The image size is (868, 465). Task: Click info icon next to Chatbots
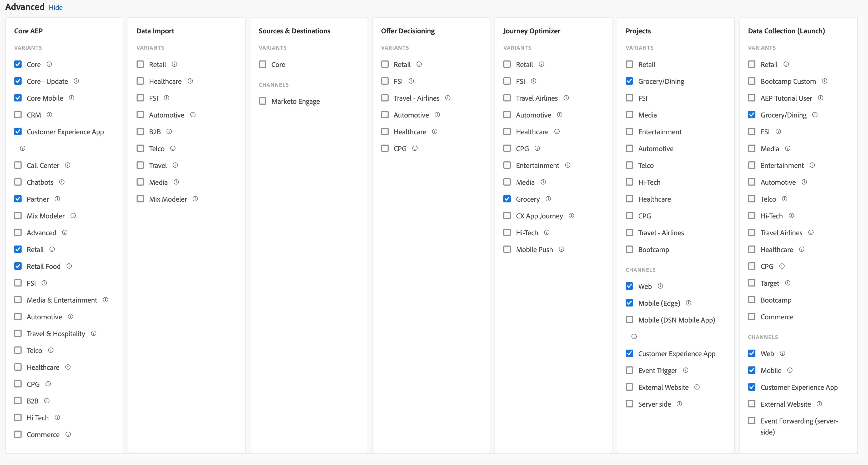pyautogui.click(x=62, y=182)
